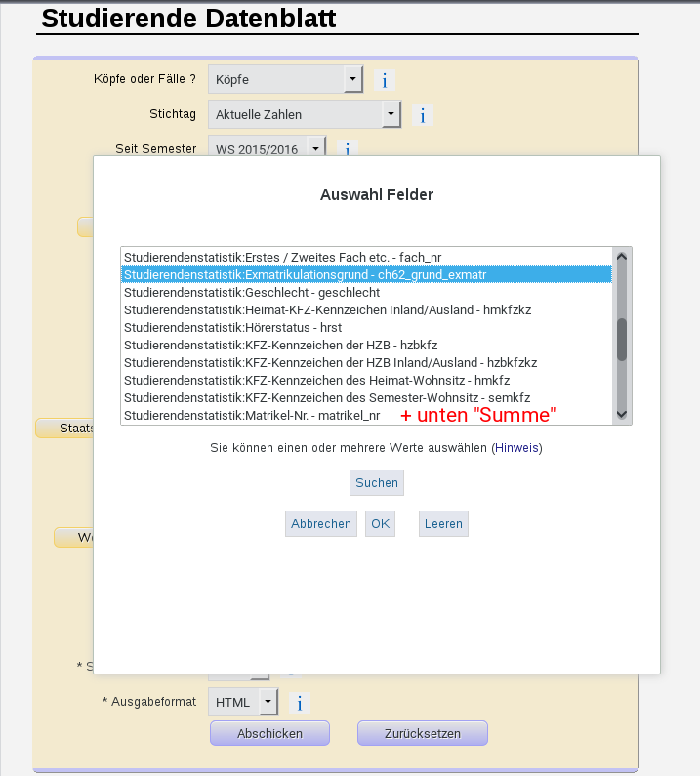
Task: Click the scroll up arrow of field list
Action: coord(622,257)
